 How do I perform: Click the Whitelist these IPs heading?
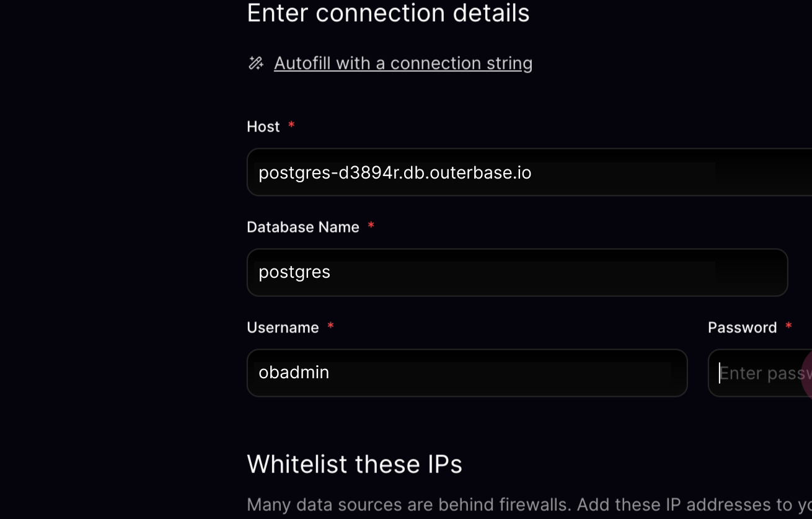click(x=354, y=463)
